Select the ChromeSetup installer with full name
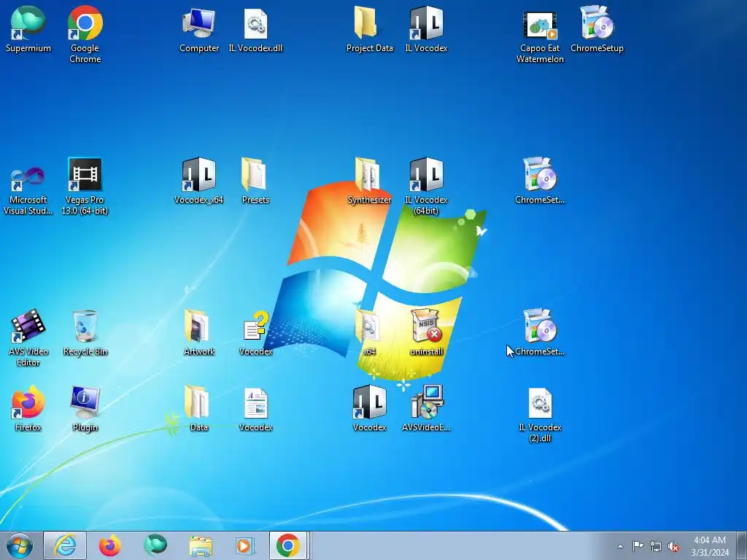This screenshot has height=560, width=747. (x=597, y=28)
